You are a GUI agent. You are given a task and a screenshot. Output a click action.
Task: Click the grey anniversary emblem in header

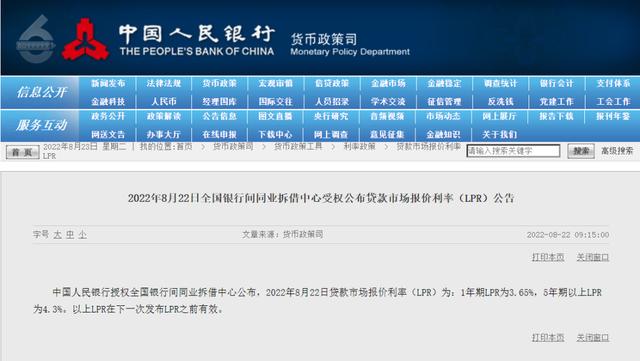pos(35,39)
